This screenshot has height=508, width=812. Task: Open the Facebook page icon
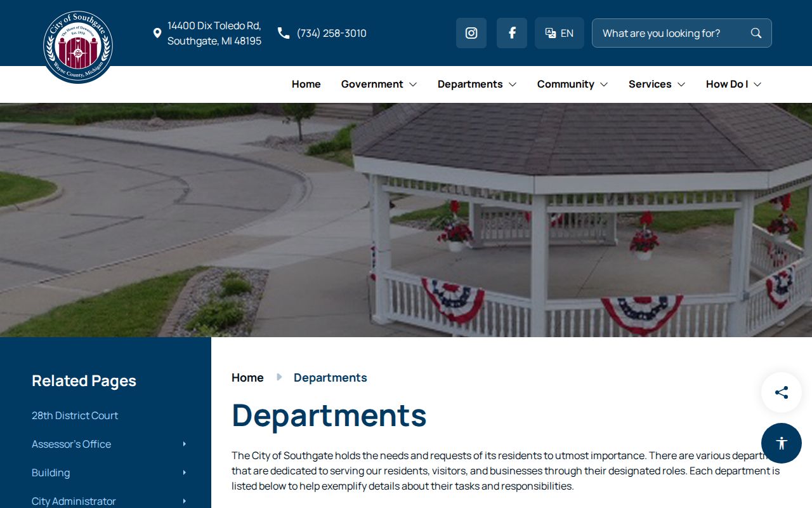pyautogui.click(x=512, y=33)
